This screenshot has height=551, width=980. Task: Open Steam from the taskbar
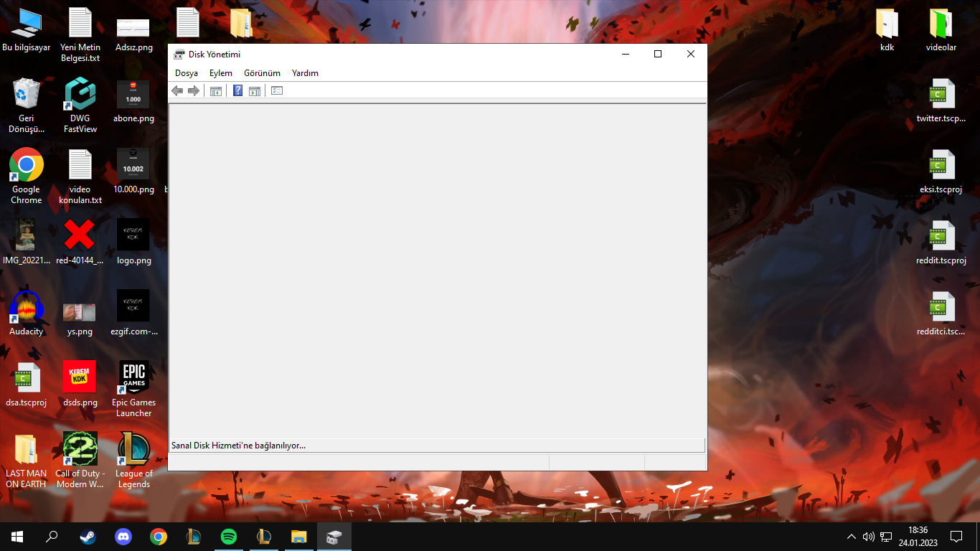coord(88,537)
